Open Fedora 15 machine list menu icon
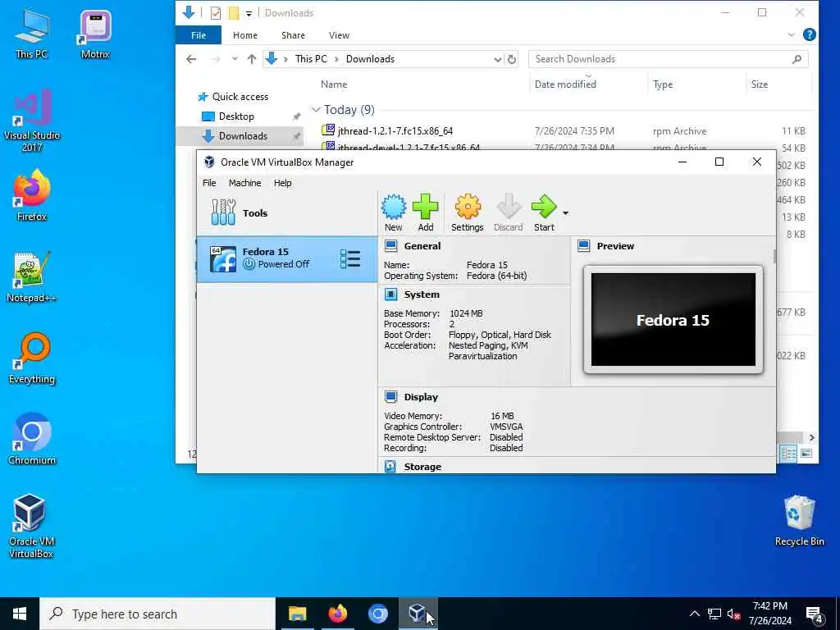Viewport: 840px width, 630px height. click(349, 258)
